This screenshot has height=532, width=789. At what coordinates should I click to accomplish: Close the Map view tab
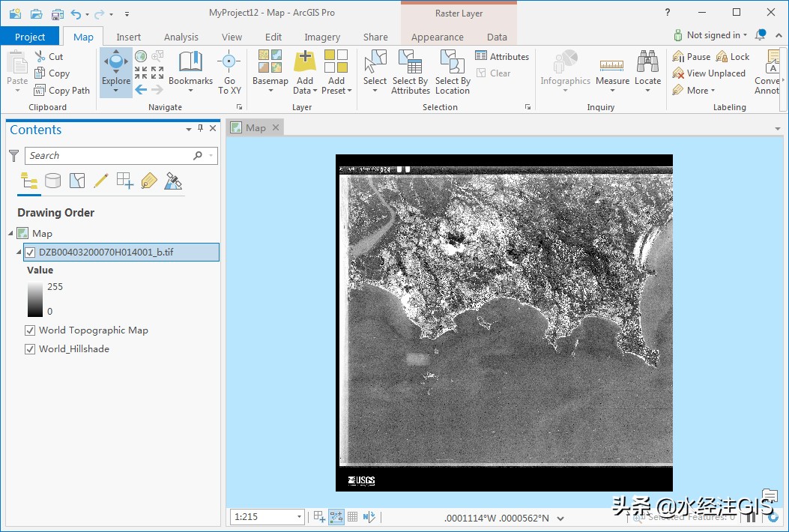coord(276,127)
